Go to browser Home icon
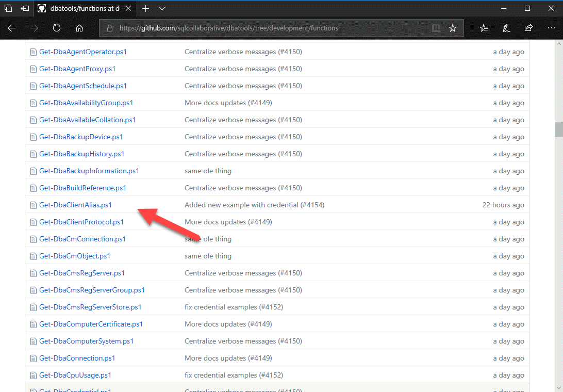 click(79, 28)
